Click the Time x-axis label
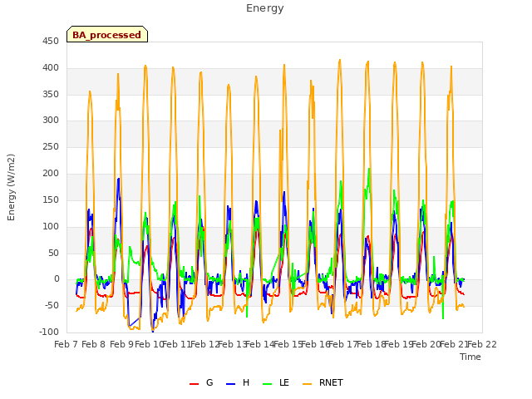Viewport: 532px width, 399px height. [x=470, y=357]
